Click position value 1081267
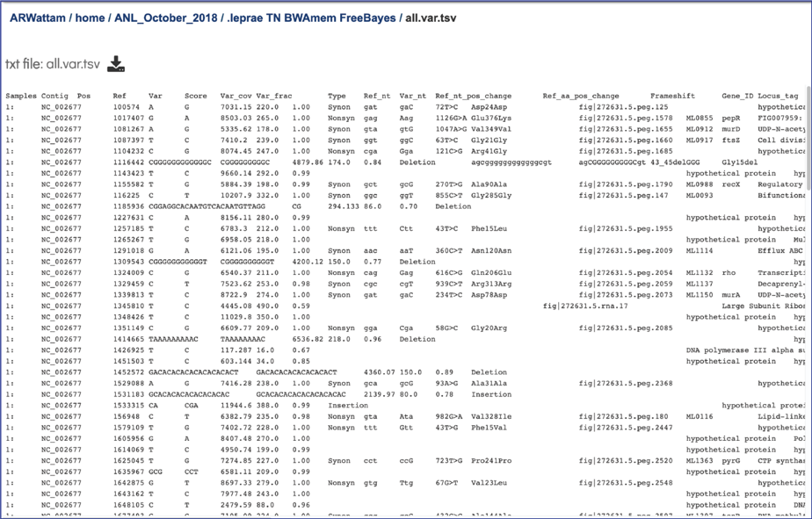This screenshot has height=519, width=812. (x=128, y=129)
